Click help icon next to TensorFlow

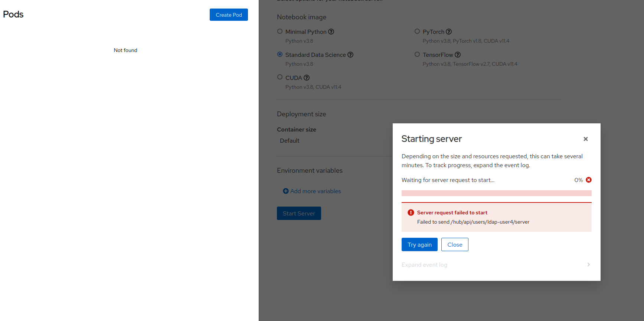458,55
